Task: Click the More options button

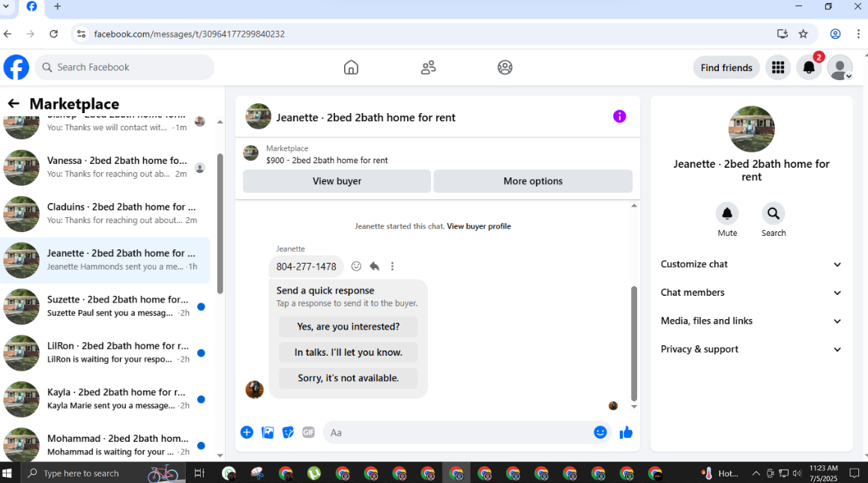Action: 532,181
